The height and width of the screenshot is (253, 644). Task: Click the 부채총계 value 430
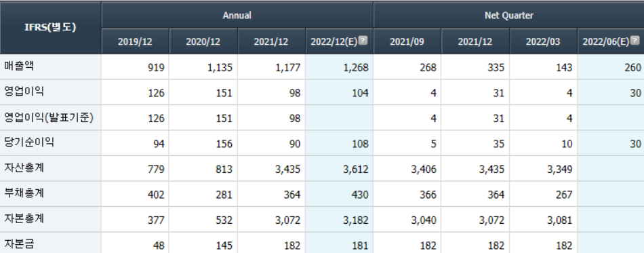click(x=361, y=195)
